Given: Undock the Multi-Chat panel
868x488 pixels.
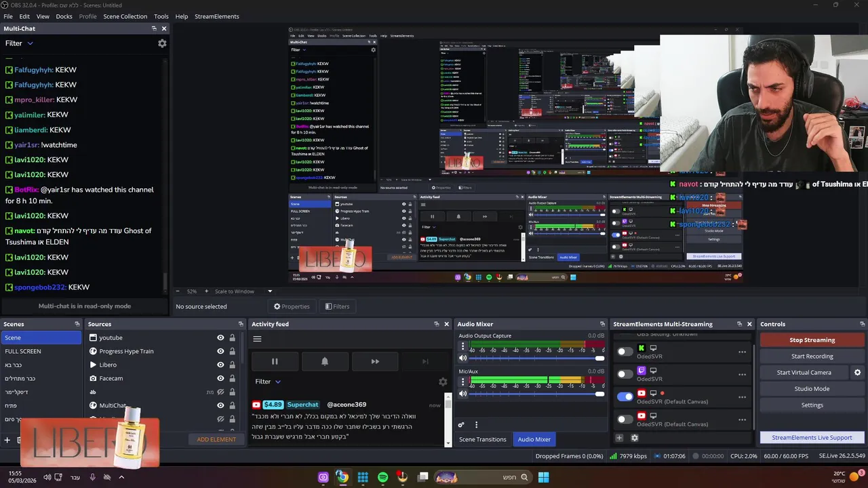Looking at the screenshot, I should (154, 28).
